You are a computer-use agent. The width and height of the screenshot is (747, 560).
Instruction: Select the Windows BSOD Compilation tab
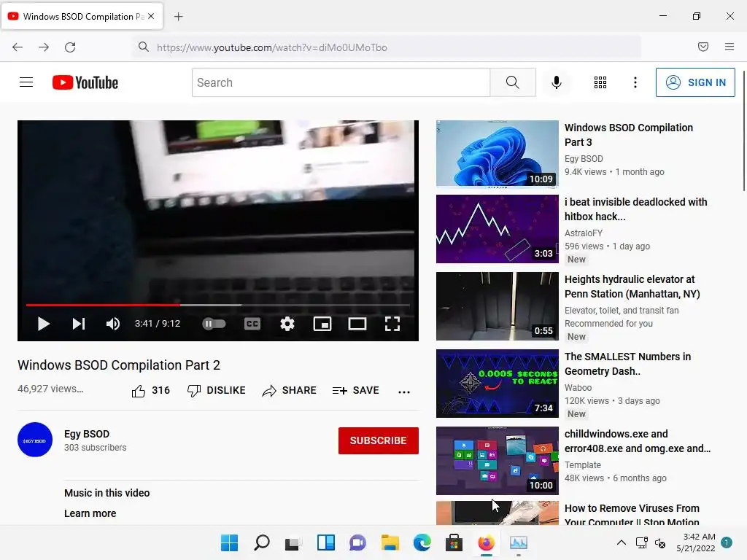click(82, 16)
